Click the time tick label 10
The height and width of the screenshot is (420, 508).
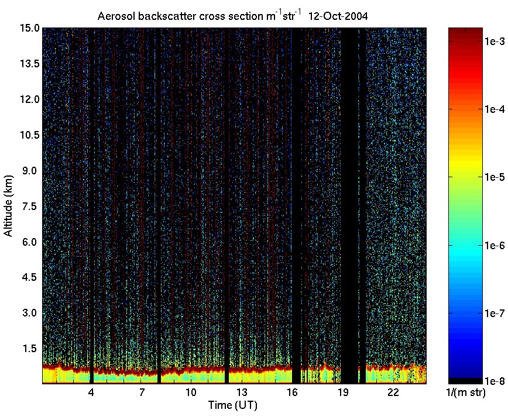tap(191, 393)
